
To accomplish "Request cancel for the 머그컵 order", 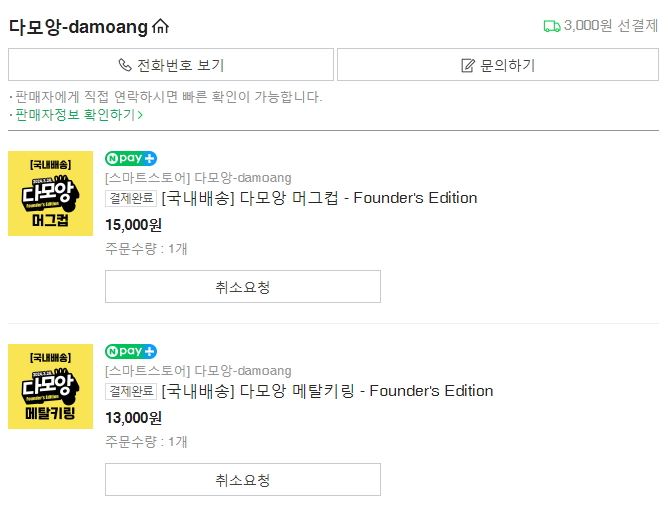I will [x=243, y=287].
